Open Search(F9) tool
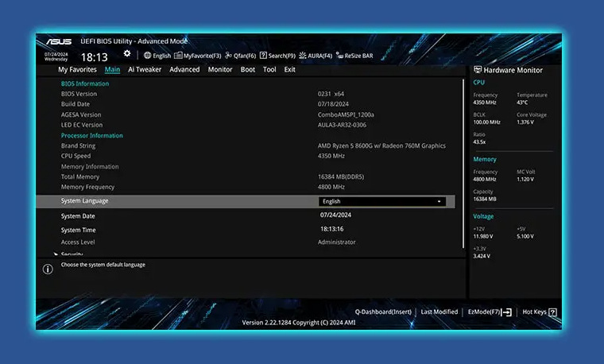This screenshot has width=604, height=364. tap(277, 56)
